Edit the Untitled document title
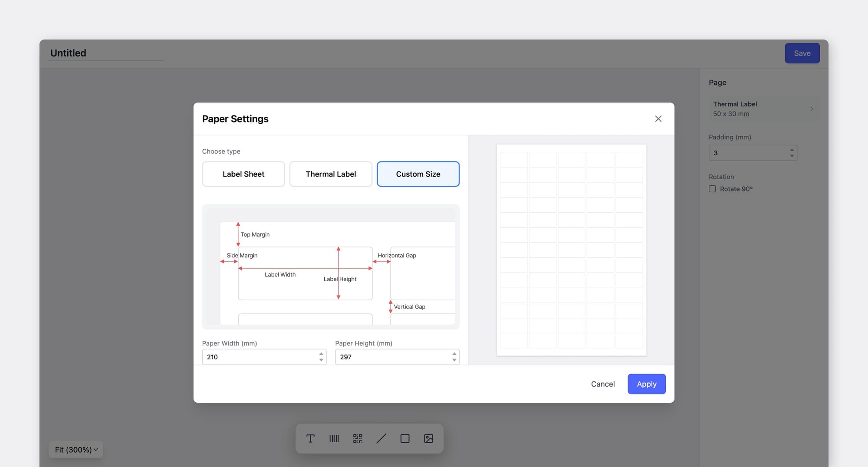Viewport: 868px width, 467px height. coord(106,53)
